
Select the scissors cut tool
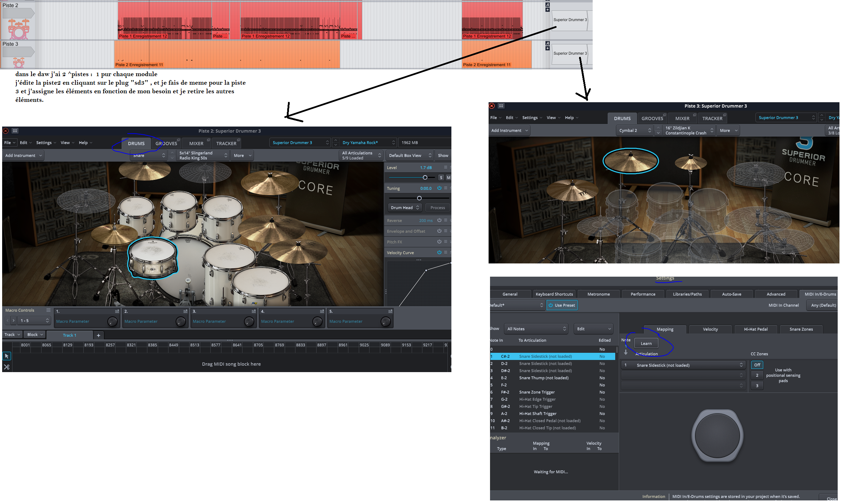[x=6, y=367]
